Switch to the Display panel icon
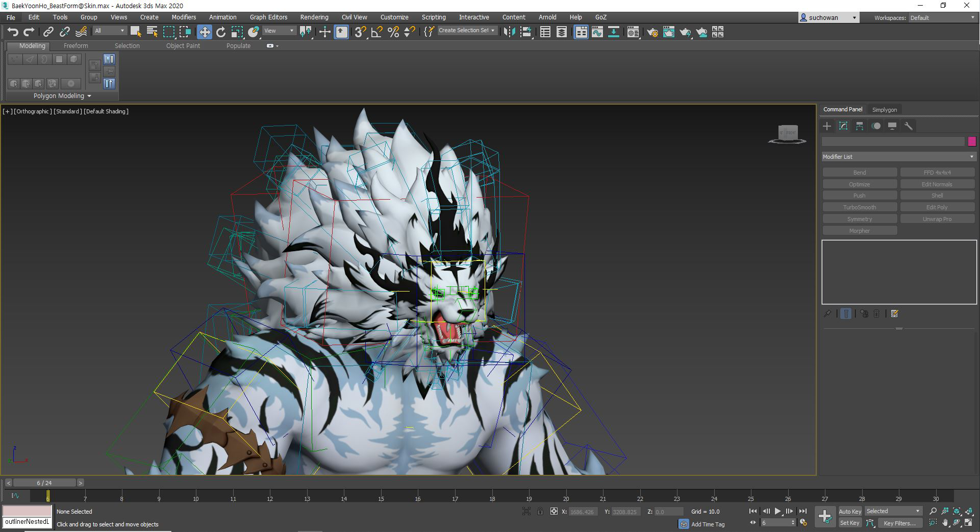Image resolution: width=980 pixels, height=532 pixels. point(892,126)
